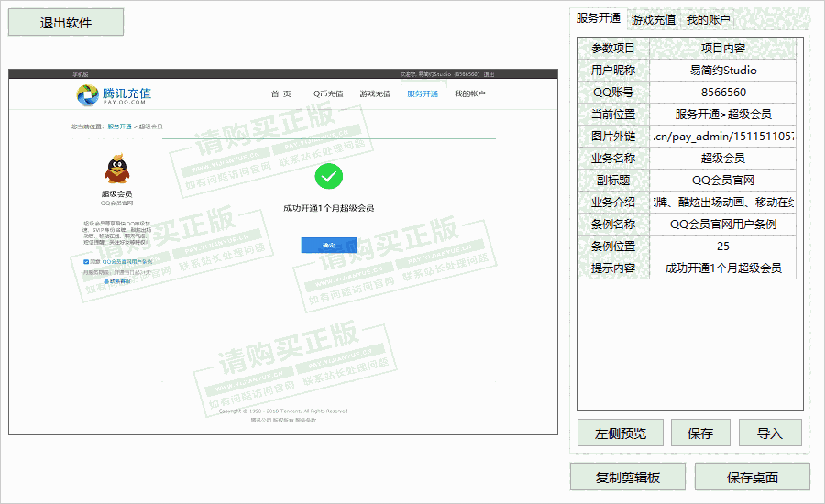
Task: Click the copyright Tencent footer text
Action: pyautogui.click(x=283, y=411)
